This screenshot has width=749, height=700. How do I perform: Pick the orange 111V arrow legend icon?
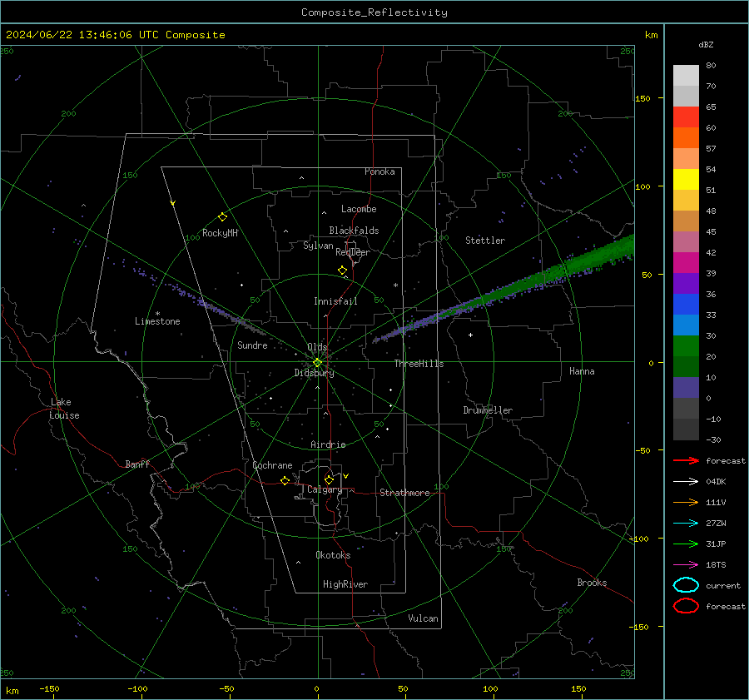click(x=686, y=502)
